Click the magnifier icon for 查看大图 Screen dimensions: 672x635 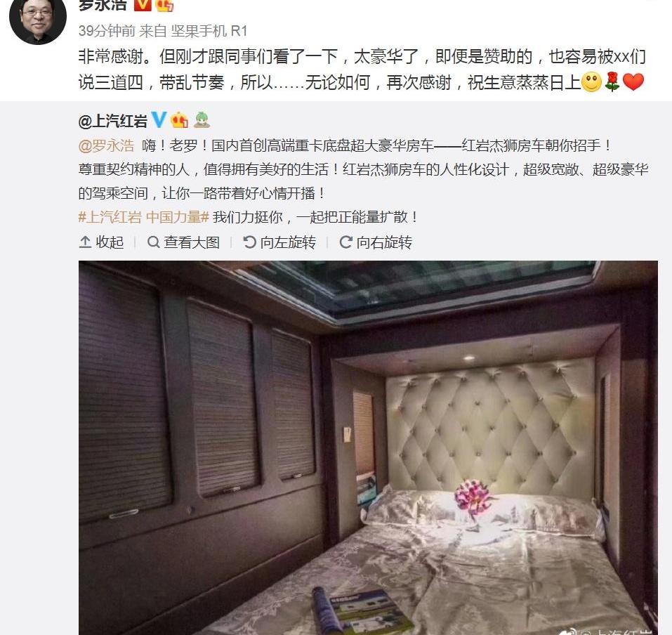coord(153,242)
